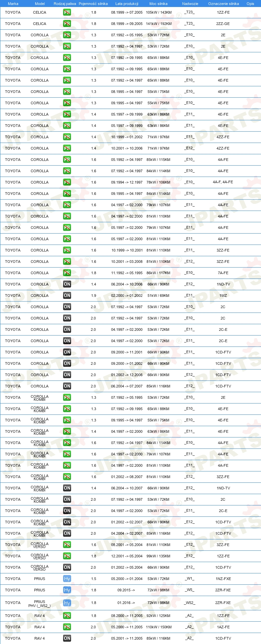
Task: Select the '2ZZ-GE' engine code cell
Action: (x=223, y=24)
